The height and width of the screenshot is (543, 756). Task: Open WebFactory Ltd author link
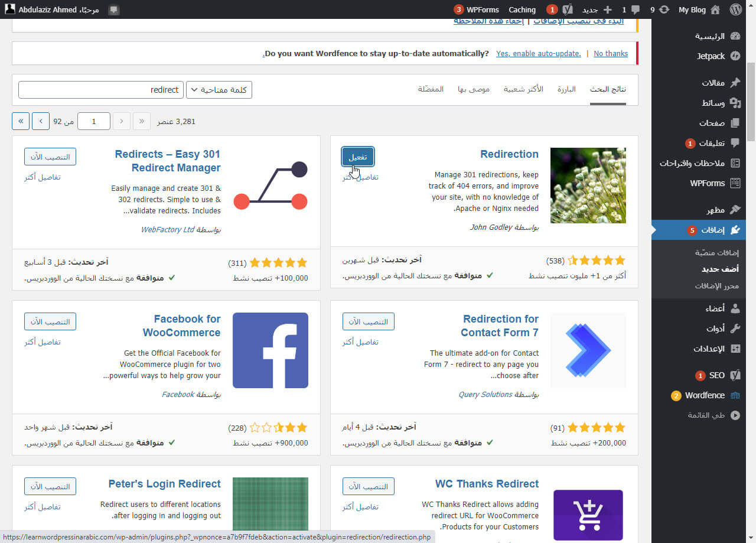click(x=168, y=229)
